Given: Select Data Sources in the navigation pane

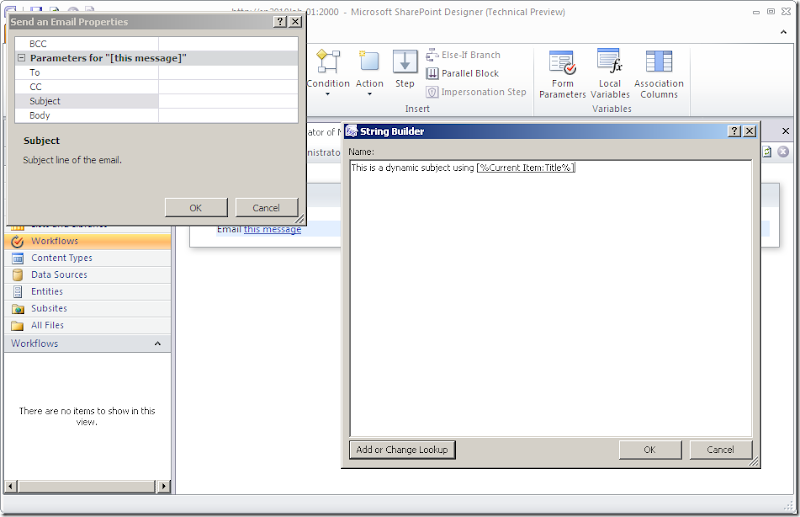Looking at the screenshot, I should (88, 275).
